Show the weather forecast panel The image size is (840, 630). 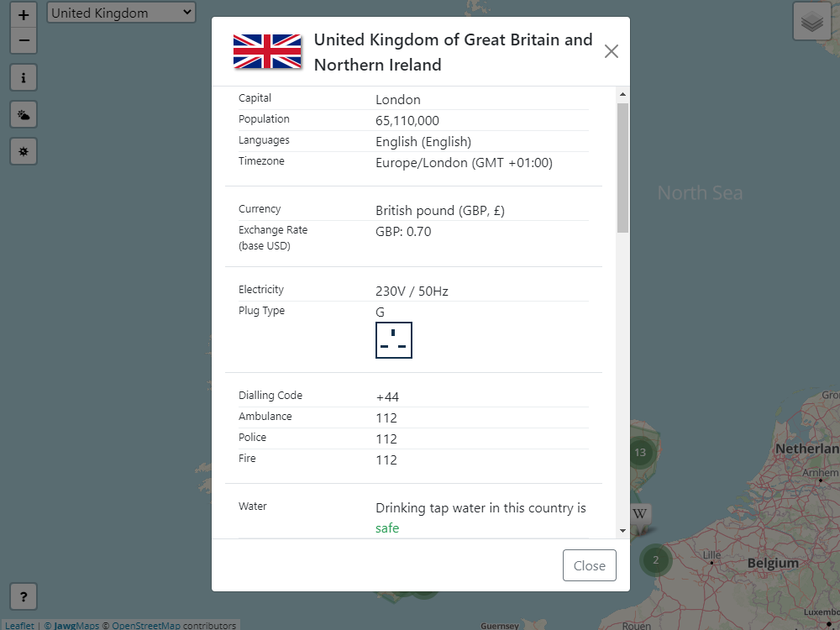coord(24,115)
